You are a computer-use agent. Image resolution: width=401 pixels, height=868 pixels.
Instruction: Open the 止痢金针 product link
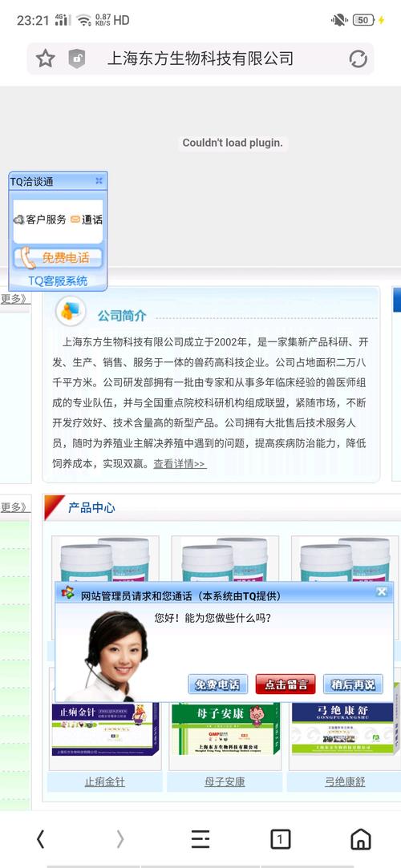tap(105, 782)
